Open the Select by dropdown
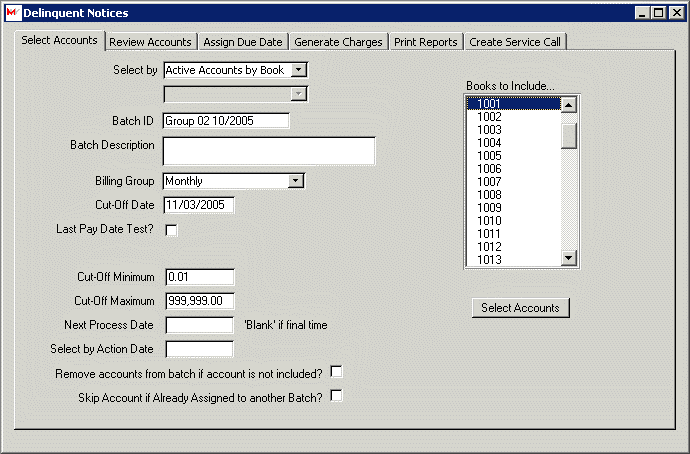The image size is (690, 454). pyautogui.click(x=299, y=71)
